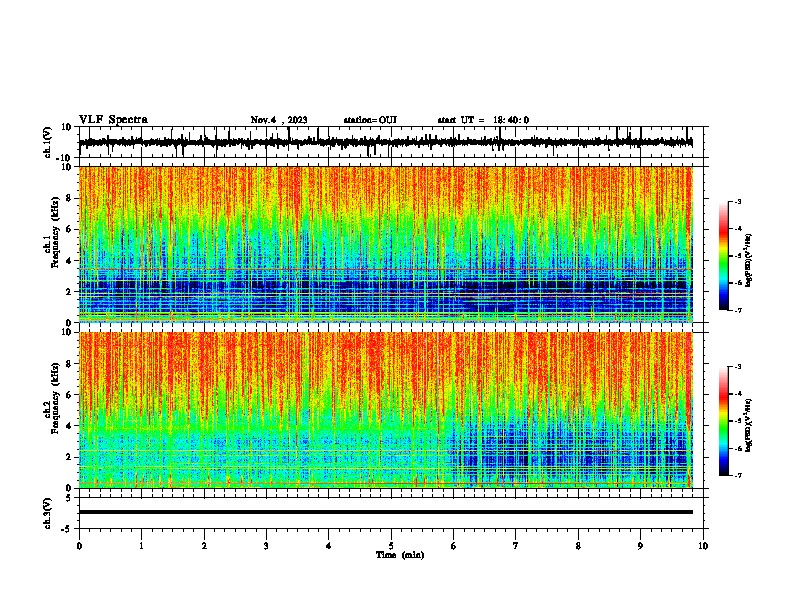
Task: Click the ch.1 spectrogram plot area
Action: coord(386,244)
